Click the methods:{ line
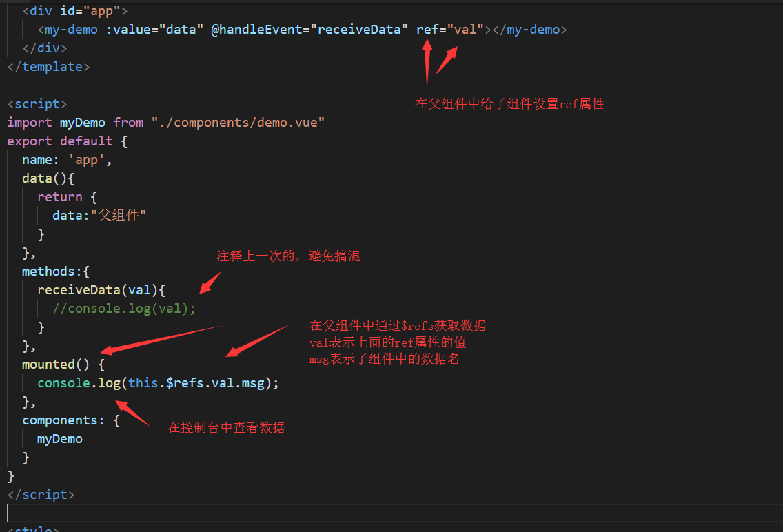This screenshot has width=783, height=532. pyautogui.click(x=56, y=272)
